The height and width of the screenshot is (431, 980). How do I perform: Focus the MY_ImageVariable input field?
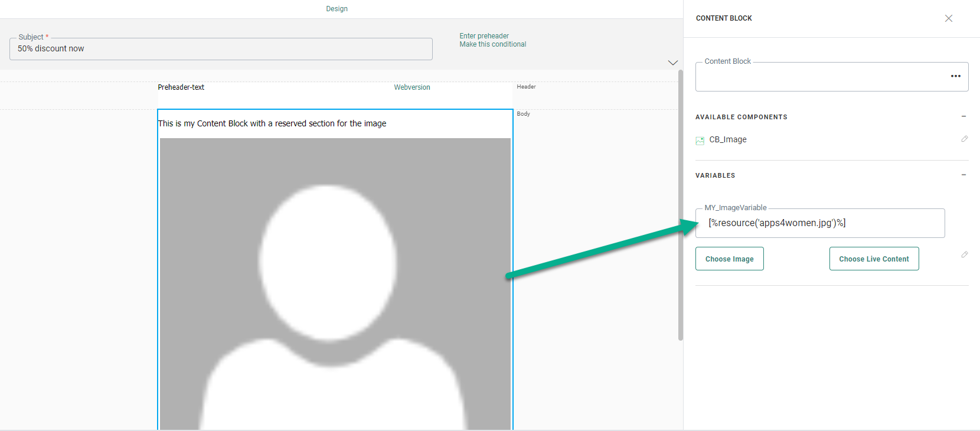(819, 223)
